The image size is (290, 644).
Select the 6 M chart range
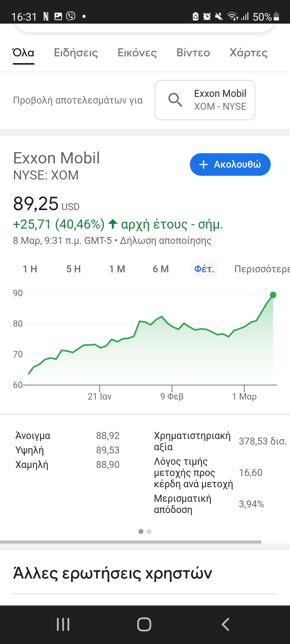pos(161,269)
